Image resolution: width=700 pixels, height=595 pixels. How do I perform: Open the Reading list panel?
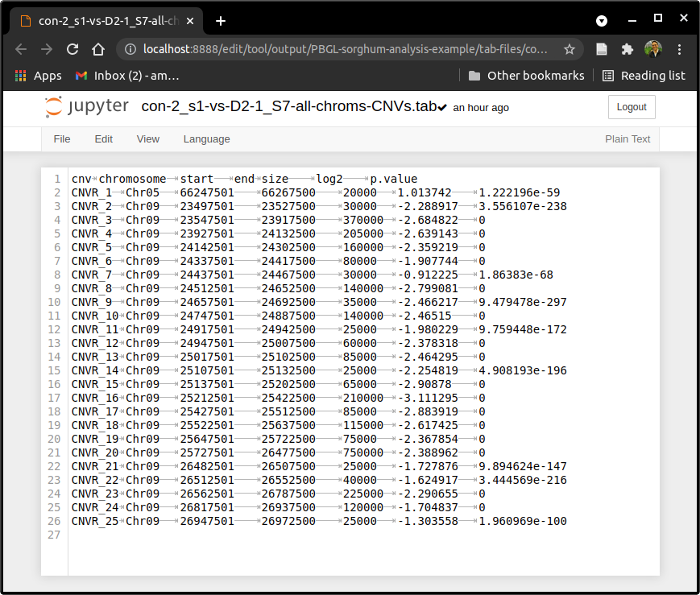644,76
